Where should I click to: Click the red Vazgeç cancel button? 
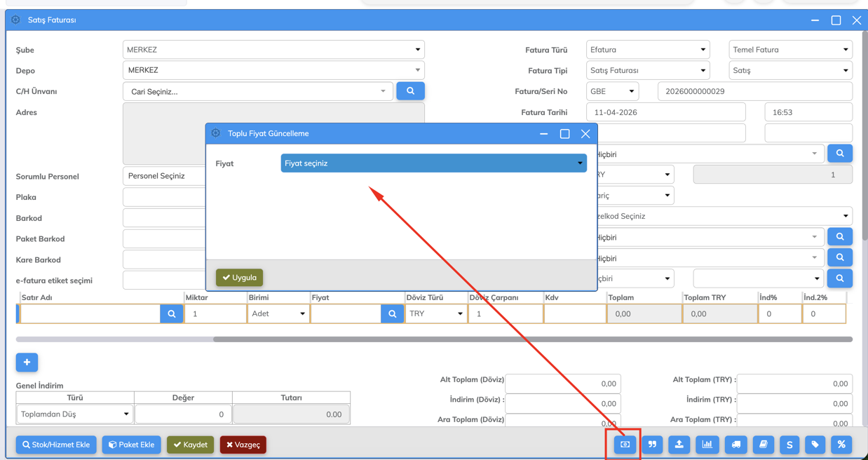[x=243, y=445]
